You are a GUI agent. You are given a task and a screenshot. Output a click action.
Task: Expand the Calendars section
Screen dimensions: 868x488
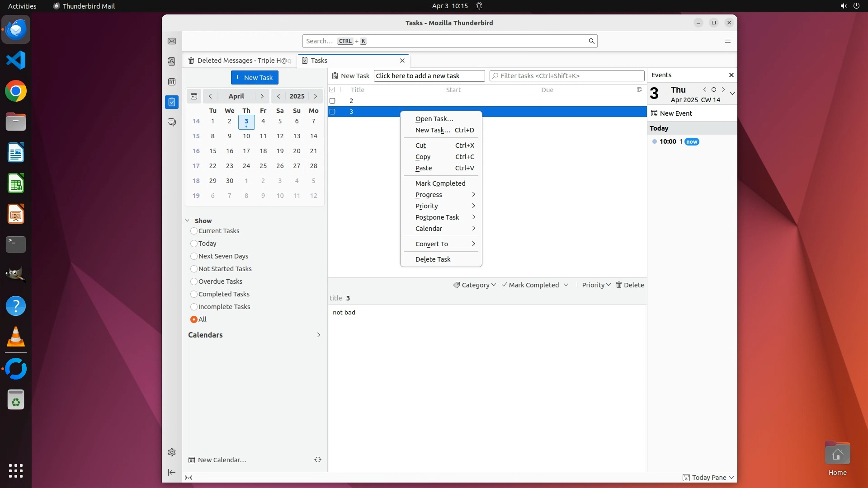tap(318, 335)
